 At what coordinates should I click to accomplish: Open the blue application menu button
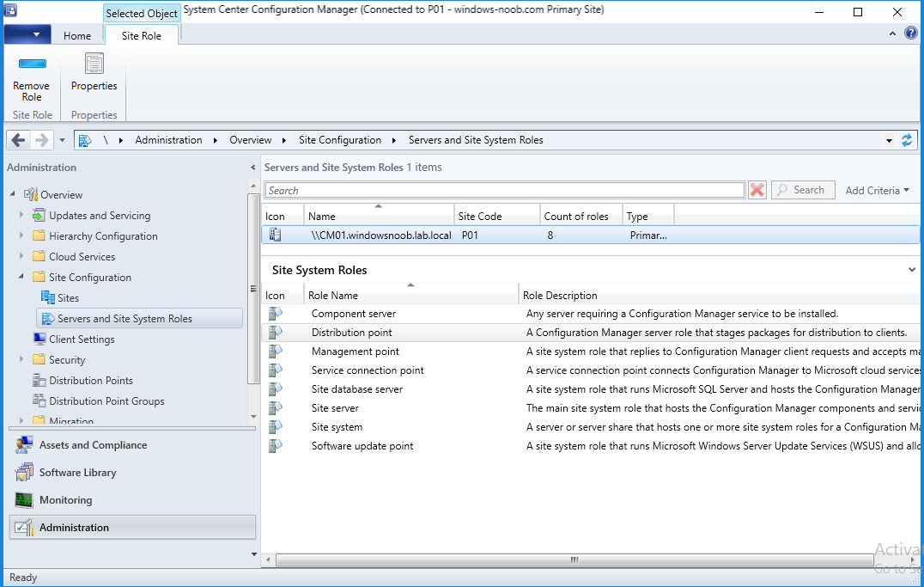[27, 34]
